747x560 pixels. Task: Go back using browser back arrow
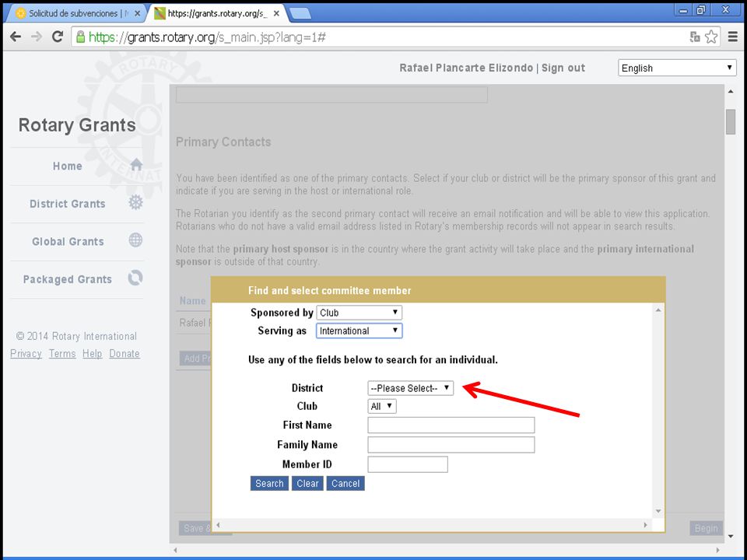[16, 37]
